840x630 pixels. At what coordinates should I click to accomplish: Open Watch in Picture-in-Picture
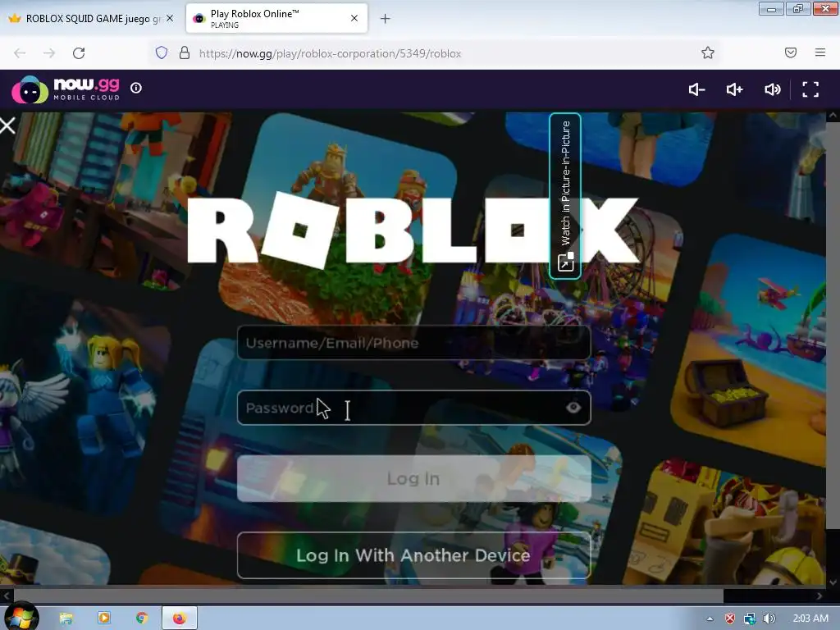[x=565, y=195]
